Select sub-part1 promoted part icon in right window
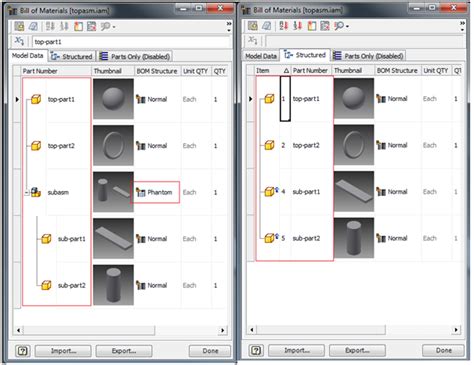The image size is (474, 365). [x=271, y=191]
